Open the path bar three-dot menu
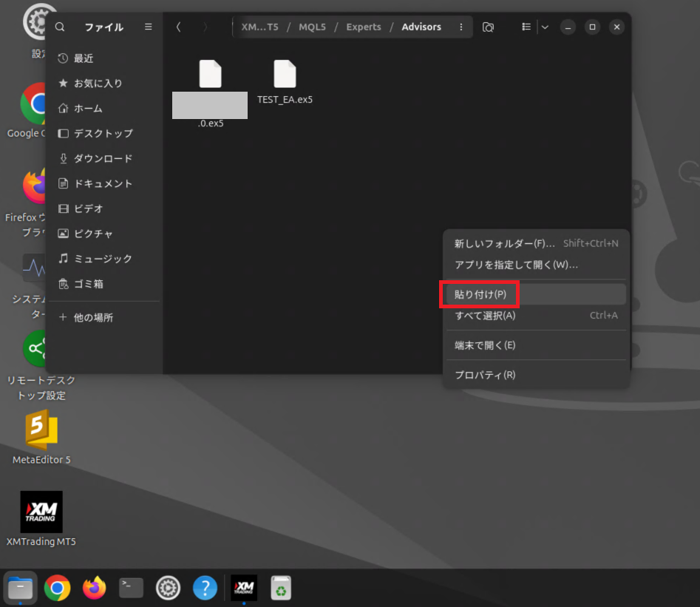This screenshot has height=607, width=700. (x=461, y=27)
